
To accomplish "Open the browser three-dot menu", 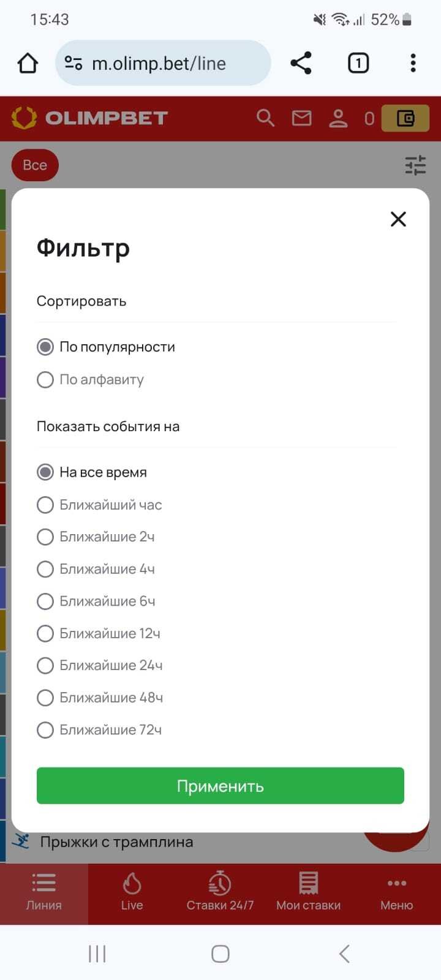I will (413, 63).
